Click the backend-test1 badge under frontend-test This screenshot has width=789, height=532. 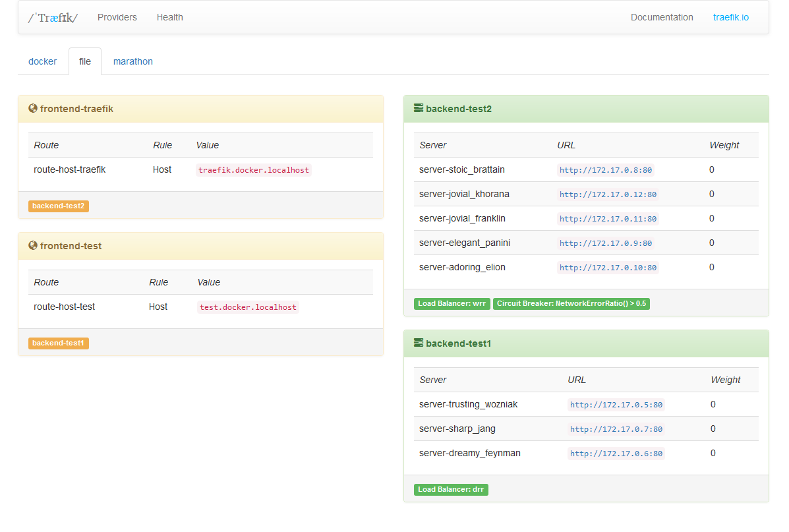point(58,343)
